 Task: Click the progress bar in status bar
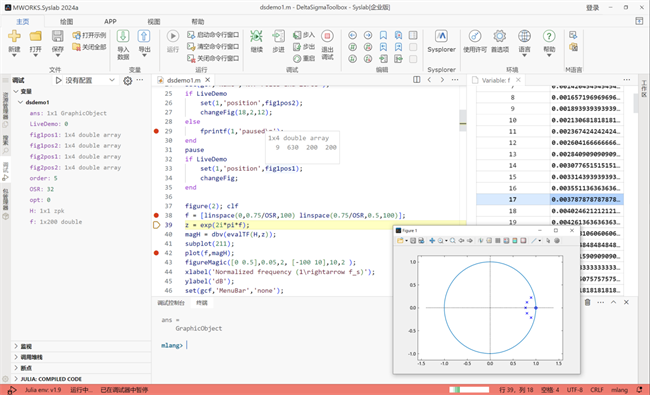pos(469,390)
